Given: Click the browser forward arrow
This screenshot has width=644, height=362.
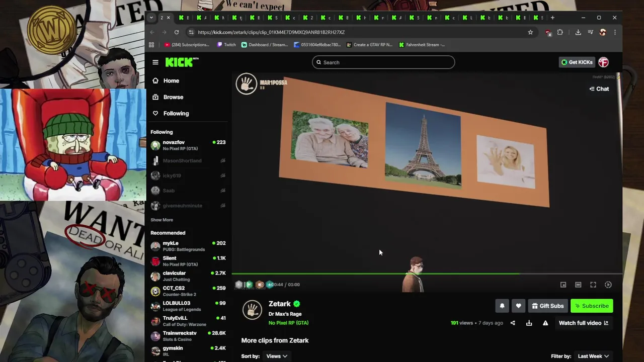Looking at the screenshot, I should pyautogui.click(x=164, y=32).
